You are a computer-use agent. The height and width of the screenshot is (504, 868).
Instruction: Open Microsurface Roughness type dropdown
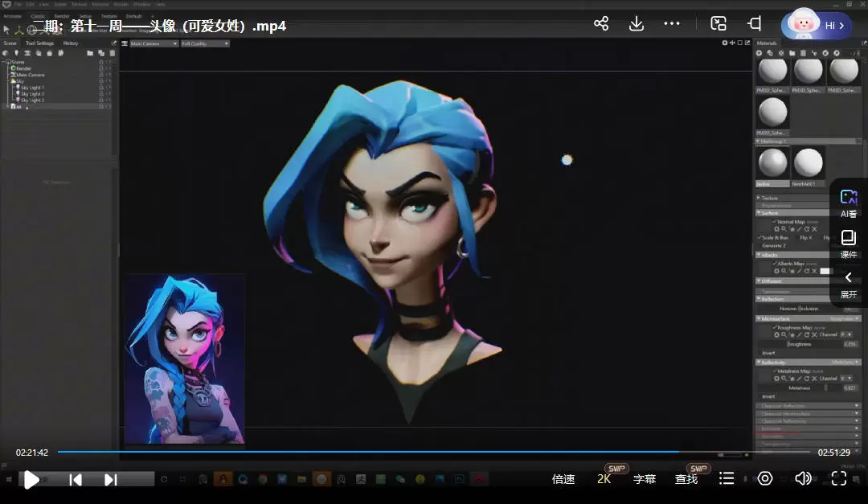click(845, 319)
